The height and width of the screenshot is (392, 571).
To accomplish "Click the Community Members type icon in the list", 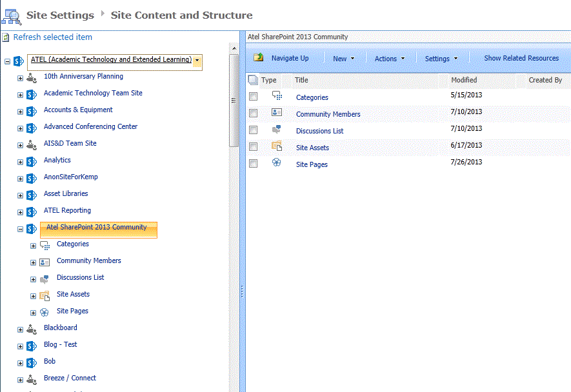I will point(277,112).
